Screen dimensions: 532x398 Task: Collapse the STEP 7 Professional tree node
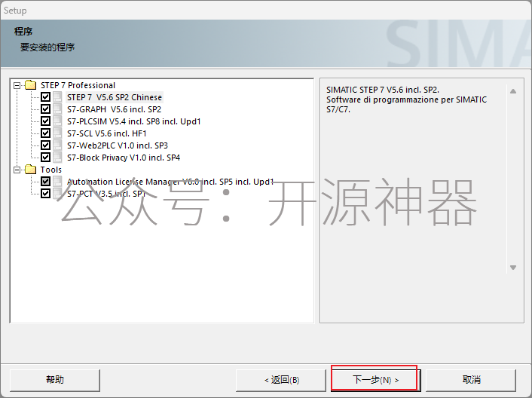17,85
